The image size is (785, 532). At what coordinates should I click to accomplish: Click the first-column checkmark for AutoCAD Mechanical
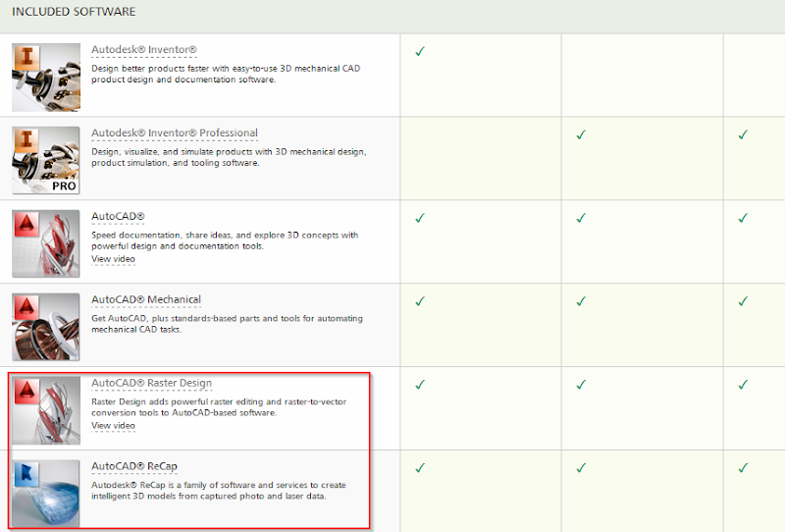[x=420, y=300]
